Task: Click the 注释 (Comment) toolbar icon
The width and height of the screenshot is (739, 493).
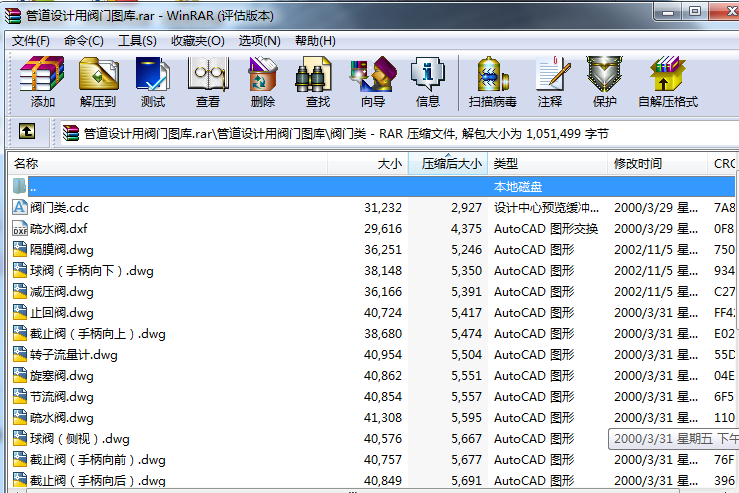Action: (x=553, y=74)
